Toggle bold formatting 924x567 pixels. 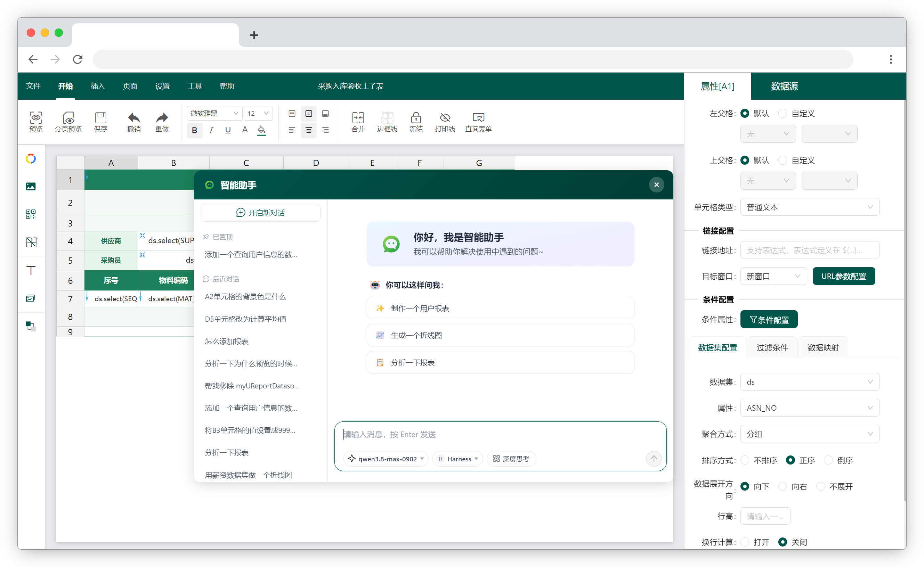[194, 130]
